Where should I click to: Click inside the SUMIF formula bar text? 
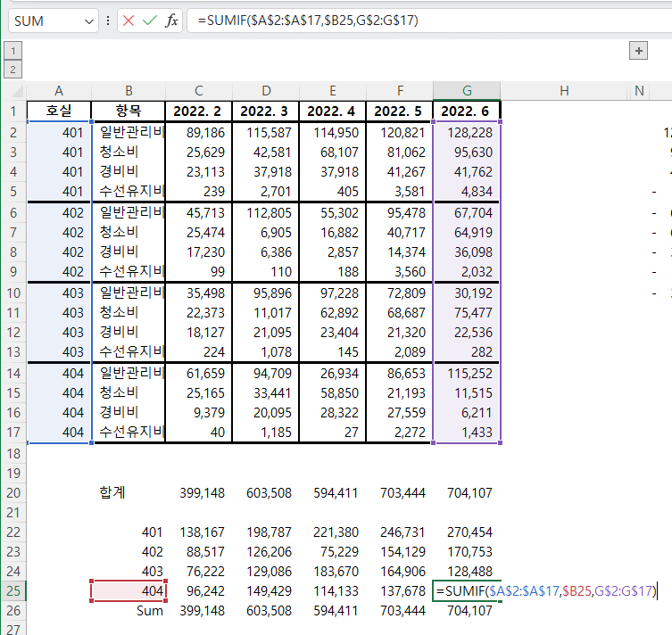(x=308, y=21)
